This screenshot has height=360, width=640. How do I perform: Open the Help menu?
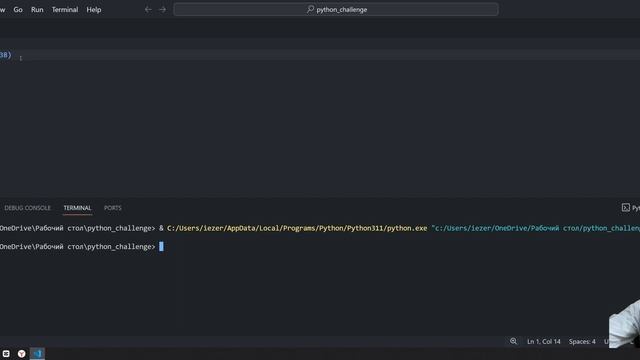tap(93, 9)
